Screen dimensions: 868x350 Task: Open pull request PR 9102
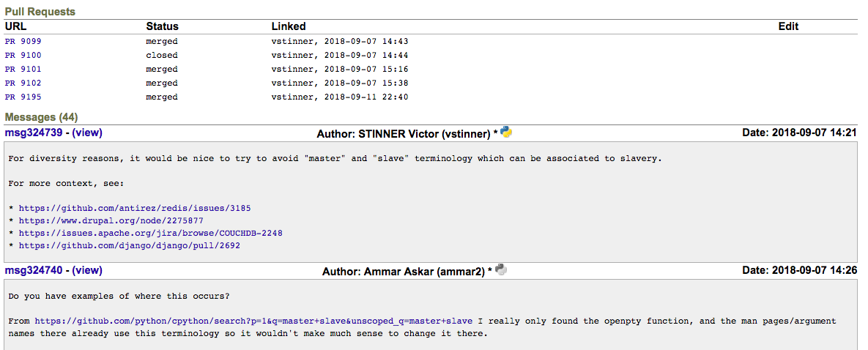[x=23, y=83]
